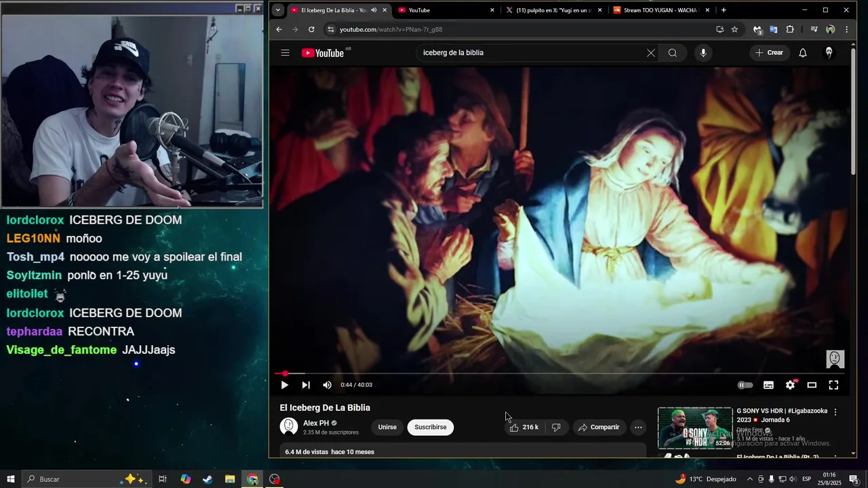Click the Unirse membership button
This screenshot has height=488, width=868.
[x=387, y=427]
